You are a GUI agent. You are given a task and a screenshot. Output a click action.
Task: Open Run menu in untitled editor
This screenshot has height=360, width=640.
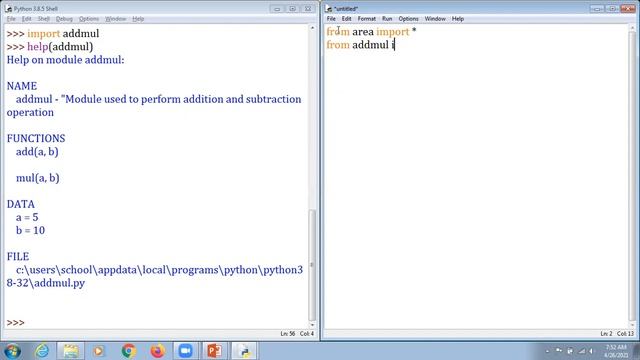click(387, 19)
